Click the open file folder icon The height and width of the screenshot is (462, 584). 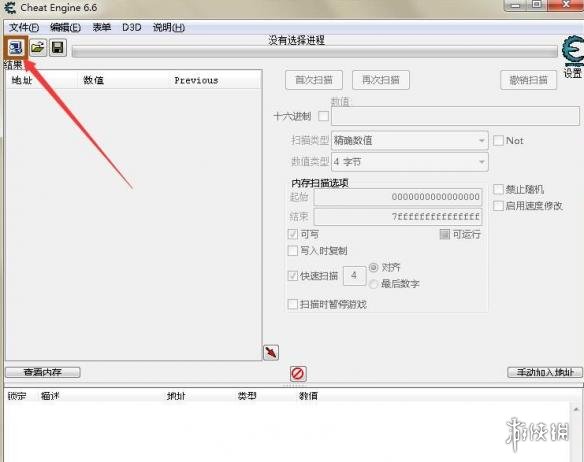pos(38,48)
